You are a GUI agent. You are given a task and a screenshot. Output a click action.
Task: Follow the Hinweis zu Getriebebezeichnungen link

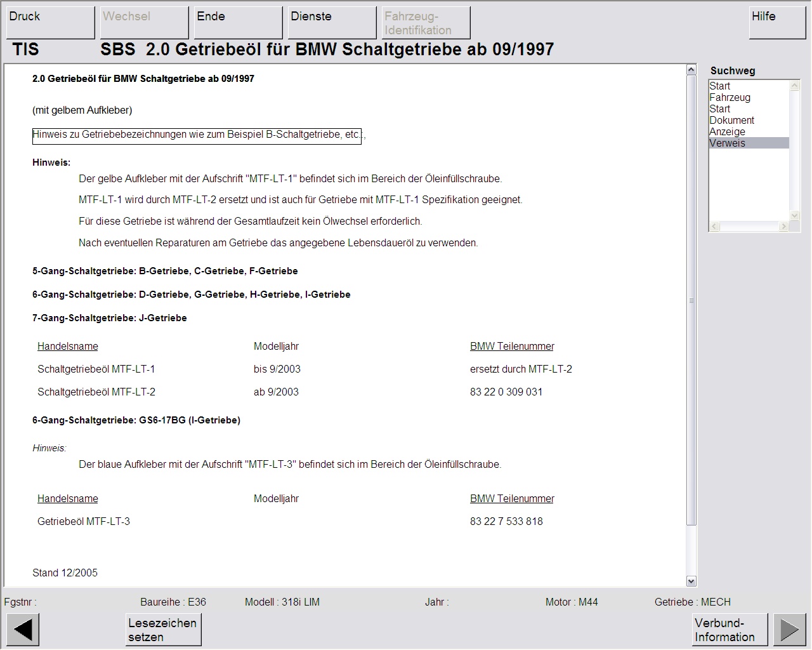[197, 135]
